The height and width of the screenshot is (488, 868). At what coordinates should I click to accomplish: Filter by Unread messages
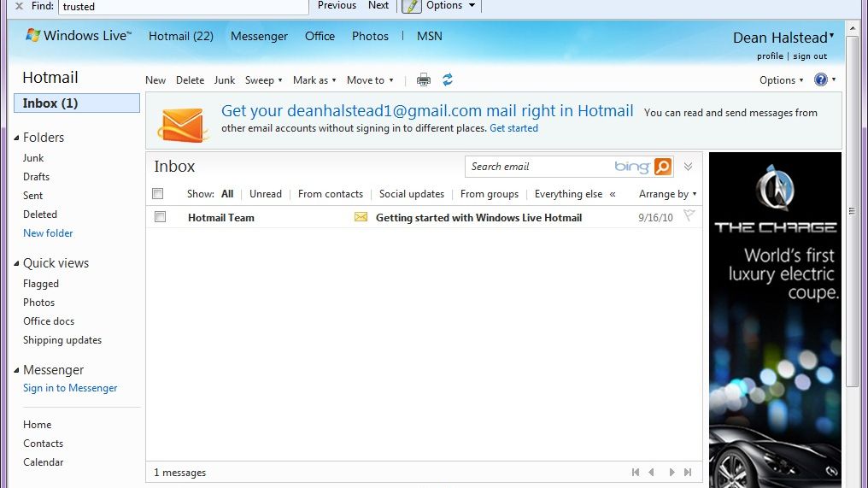tap(265, 194)
